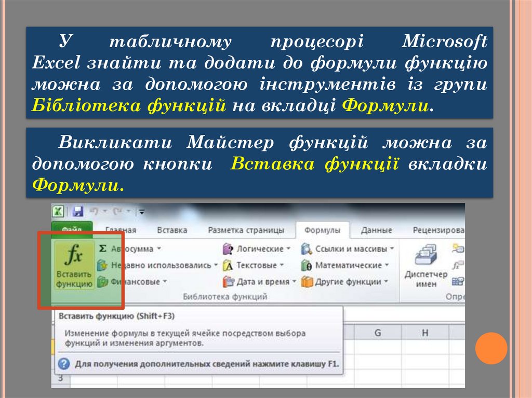The width and height of the screenshot is (532, 398).
Task: Click the create from selection grid icon
Action: point(458,281)
